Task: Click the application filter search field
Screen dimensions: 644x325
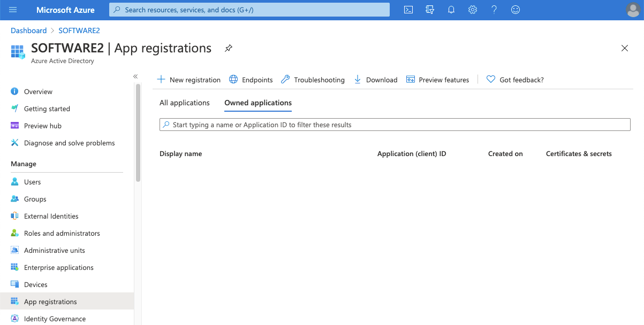Action: tap(395, 125)
